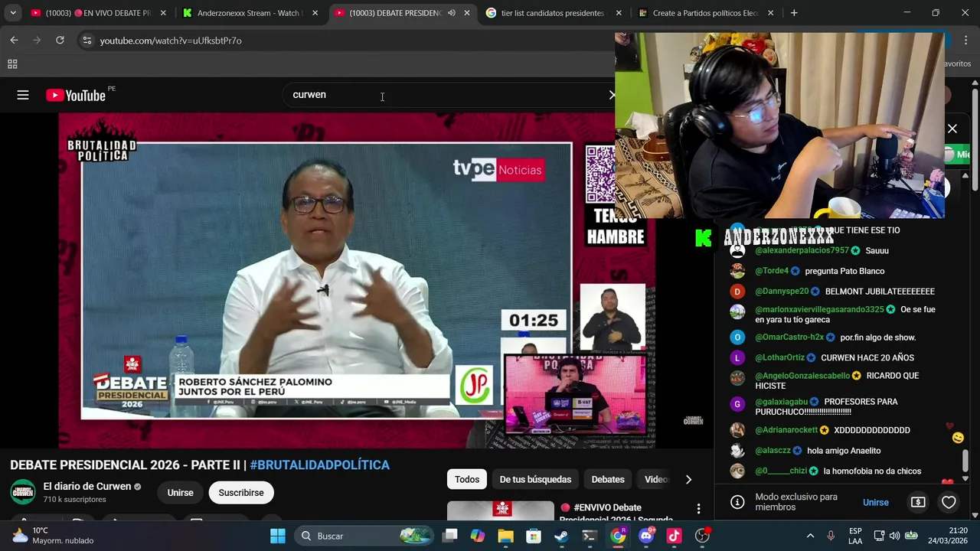Open El diario de Curwen channel name
This screenshot has height=551, width=980.
pos(87,486)
